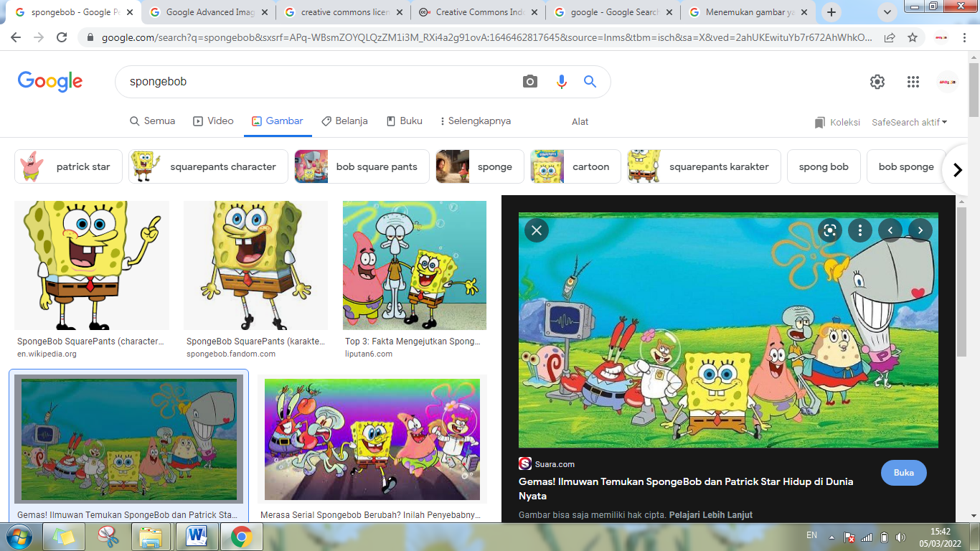Click the Koleksi bookmark icon
980x551 pixels.
tap(820, 123)
